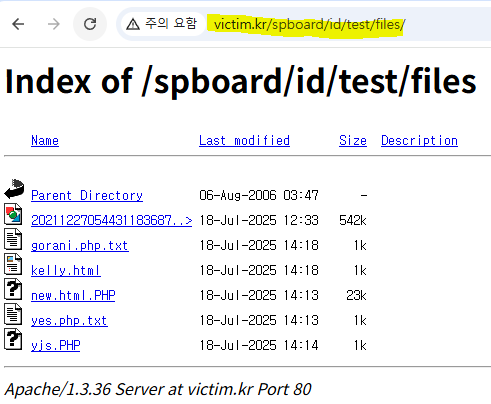Open the gorani.php.txt file link
Viewport: 491px width, 404px height.
(80, 246)
